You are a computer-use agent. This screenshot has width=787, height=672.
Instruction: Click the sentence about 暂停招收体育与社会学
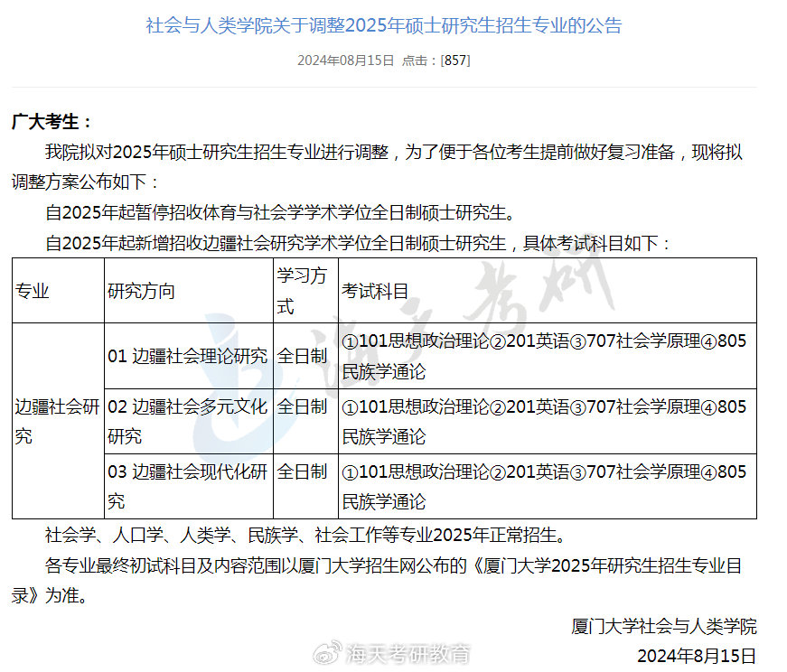pos(280,214)
